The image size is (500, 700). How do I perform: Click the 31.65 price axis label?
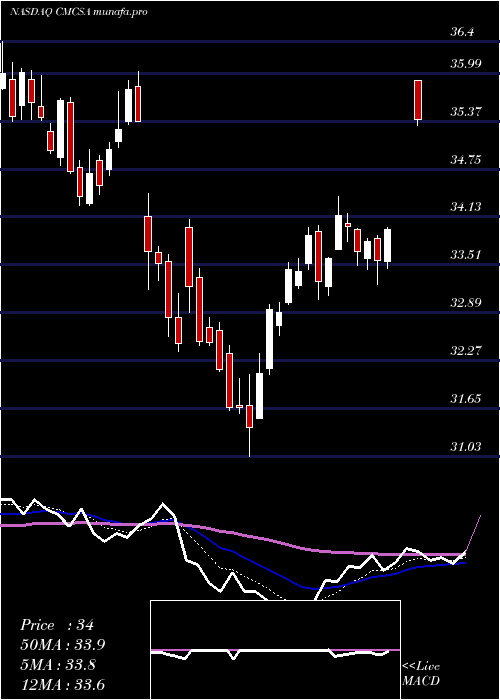(466, 398)
